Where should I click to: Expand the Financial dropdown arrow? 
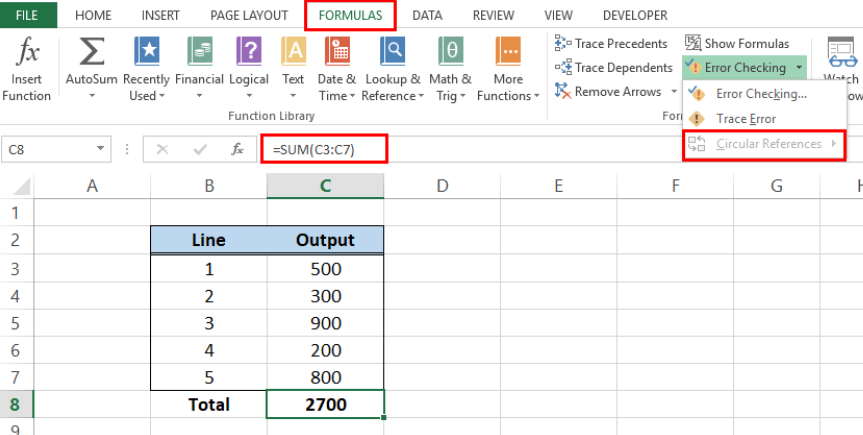pyautogui.click(x=199, y=96)
